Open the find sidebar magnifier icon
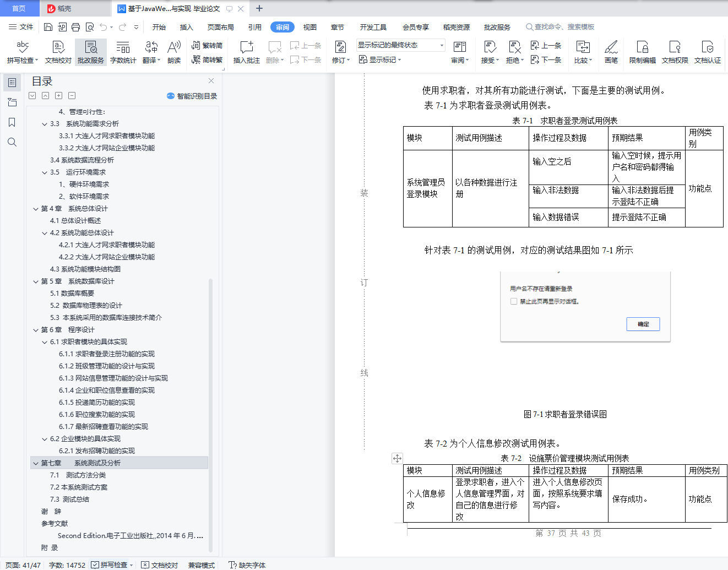728x570 pixels. click(x=12, y=142)
